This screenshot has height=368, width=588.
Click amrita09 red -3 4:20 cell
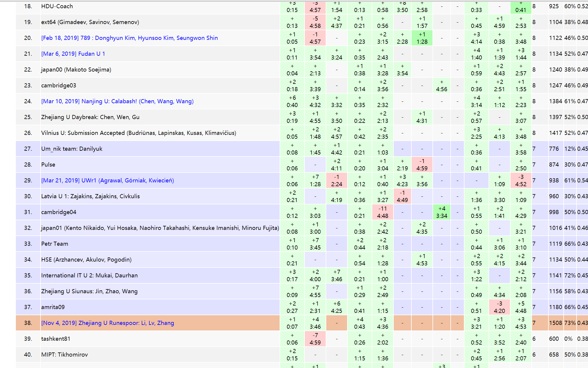(x=499, y=307)
